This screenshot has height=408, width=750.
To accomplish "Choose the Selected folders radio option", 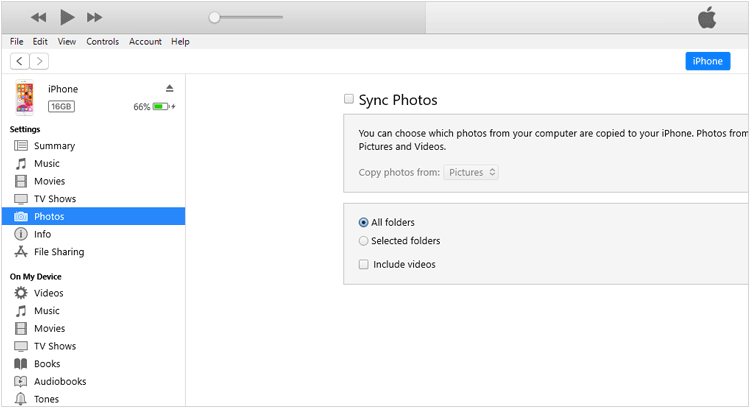I will pyautogui.click(x=364, y=241).
